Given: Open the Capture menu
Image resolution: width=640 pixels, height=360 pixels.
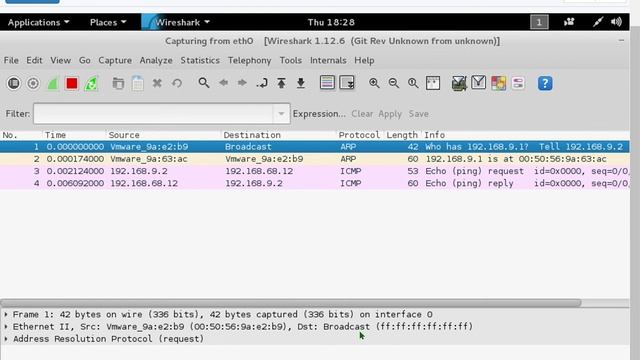Looking at the screenshot, I should pos(115,60).
